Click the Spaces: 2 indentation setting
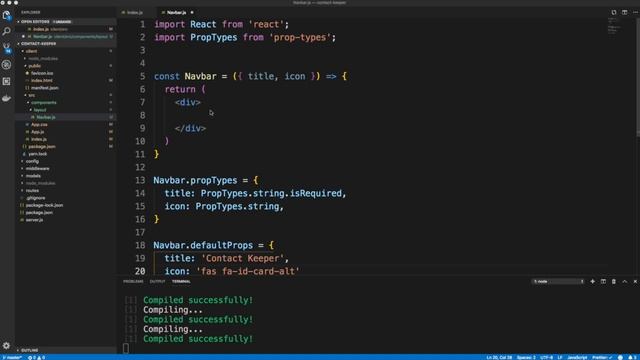The height and width of the screenshot is (360, 640). 526,358
